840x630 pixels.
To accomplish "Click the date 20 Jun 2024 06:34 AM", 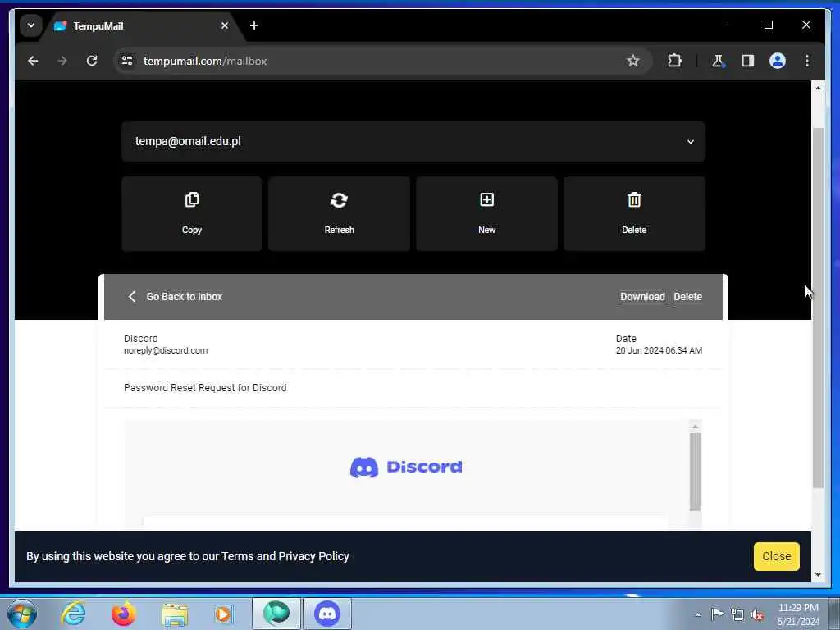I will point(659,350).
